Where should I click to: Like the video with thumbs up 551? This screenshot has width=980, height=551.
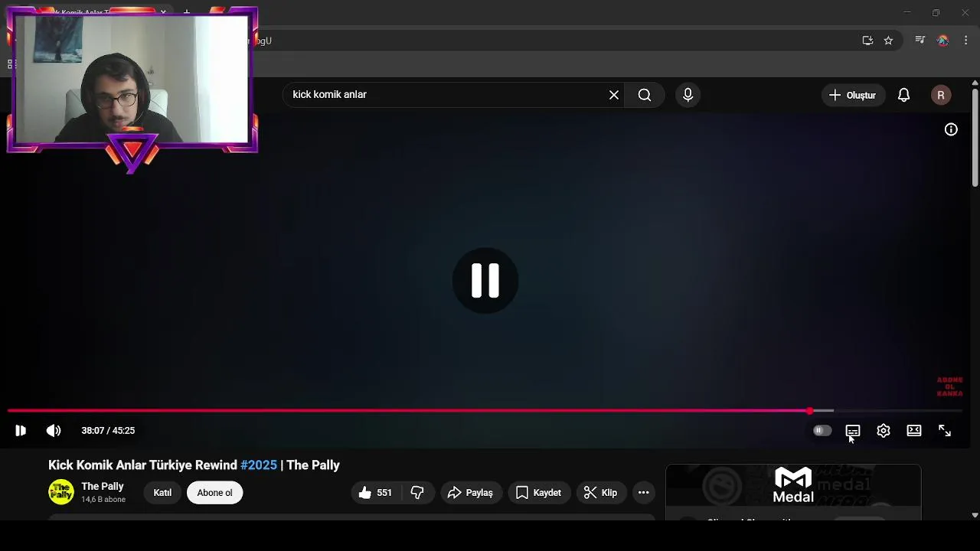pos(377,493)
